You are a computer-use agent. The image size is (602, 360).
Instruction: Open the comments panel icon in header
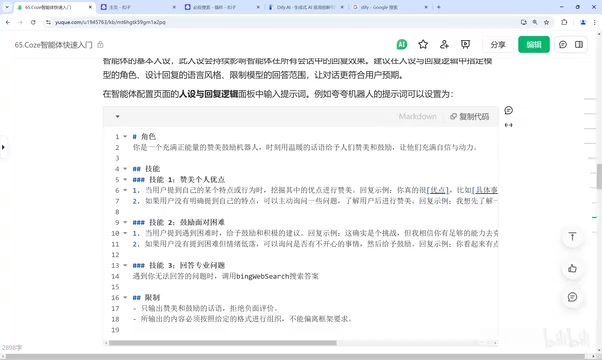563,45
